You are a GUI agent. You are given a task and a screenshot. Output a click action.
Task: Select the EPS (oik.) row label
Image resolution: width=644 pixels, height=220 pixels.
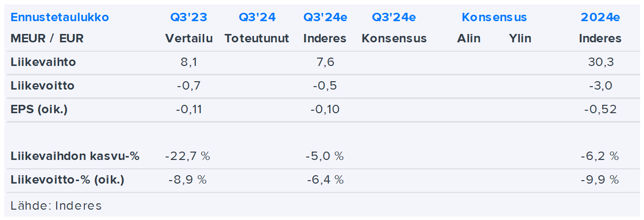point(39,110)
